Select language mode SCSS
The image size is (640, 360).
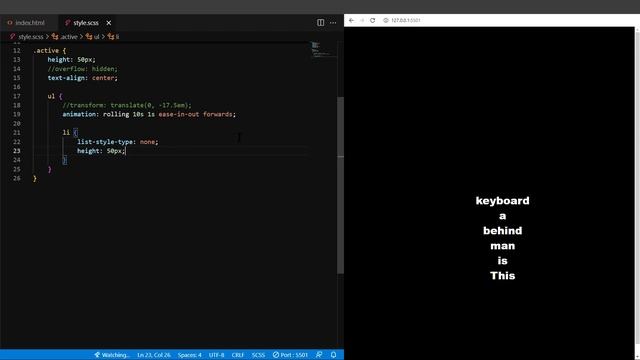(x=258, y=355)
